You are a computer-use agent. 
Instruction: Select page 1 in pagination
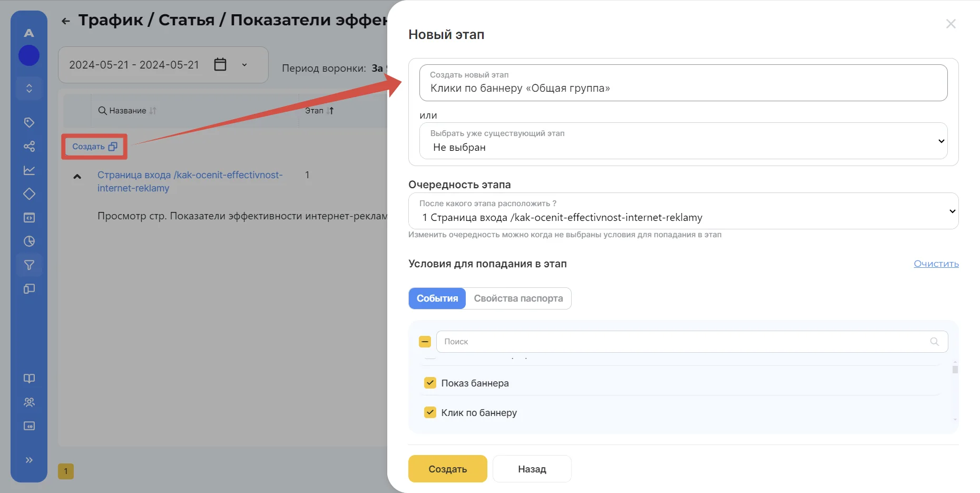66,471
